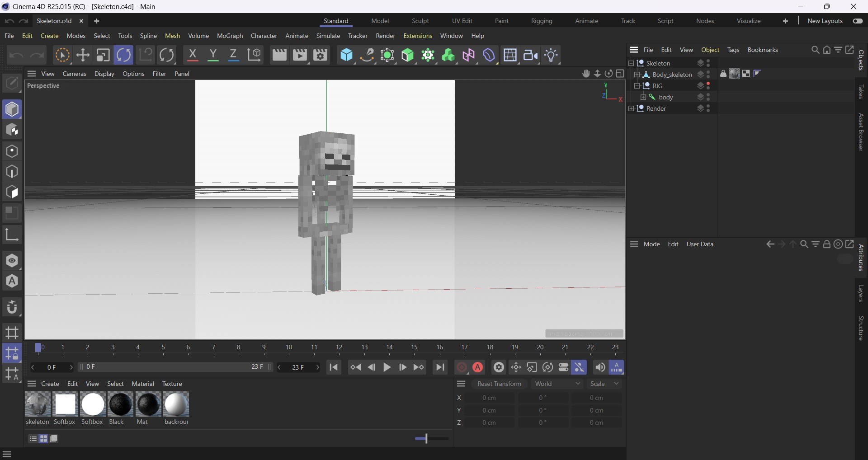Viewport: 868px width, 460px height.
Task: Toggle the New Layouts switch
Action: [x=858, y=21]
